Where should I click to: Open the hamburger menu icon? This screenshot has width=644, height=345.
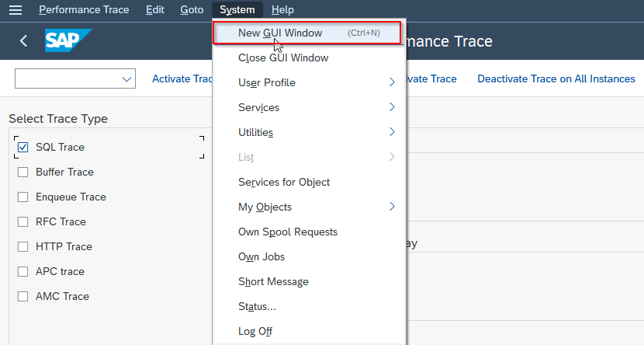[x=16, y=10]
